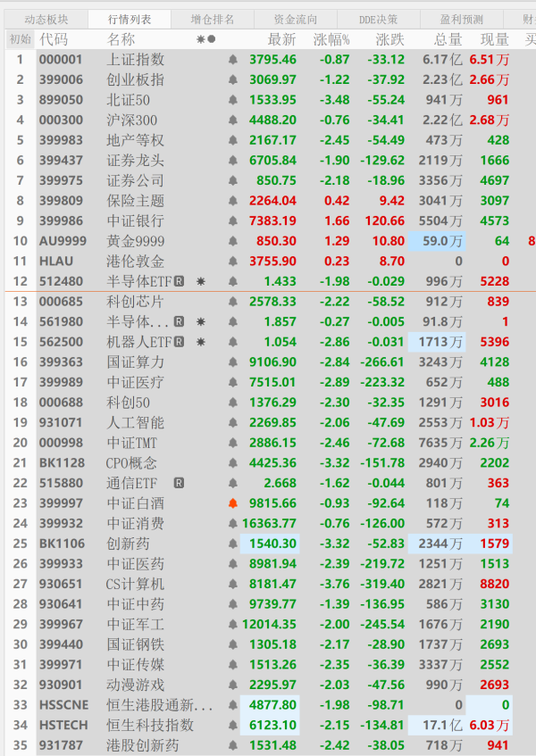The width and height of the screenshot is (536, 756).
Task: Click the 中证军工 name cell
Action: pos(135,625)
